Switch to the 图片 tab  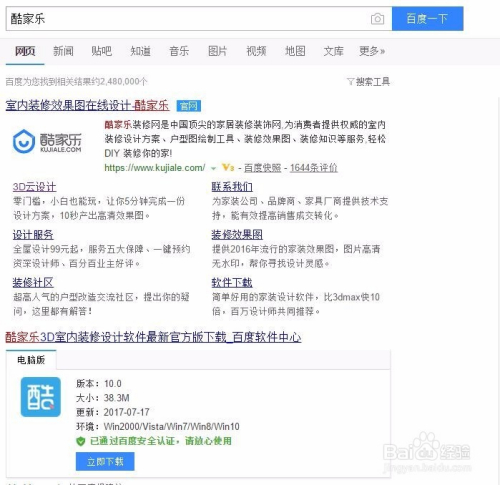click(x=218, y=51)
